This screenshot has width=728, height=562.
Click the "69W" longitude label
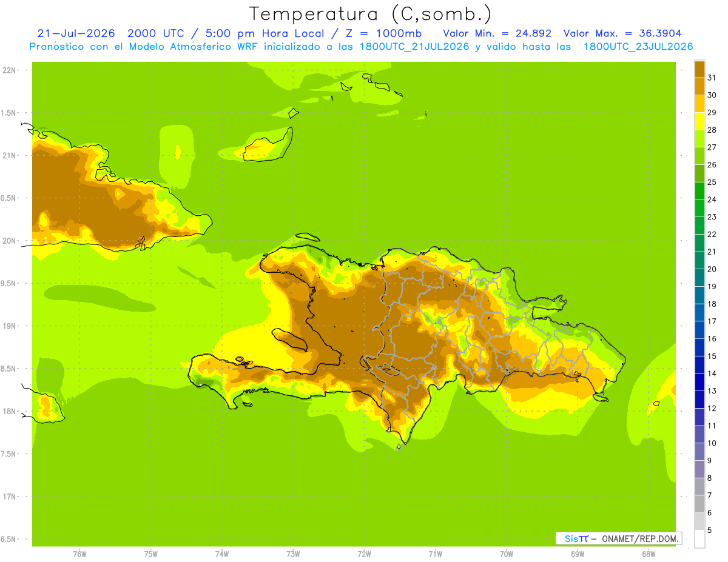coord(578,554)
